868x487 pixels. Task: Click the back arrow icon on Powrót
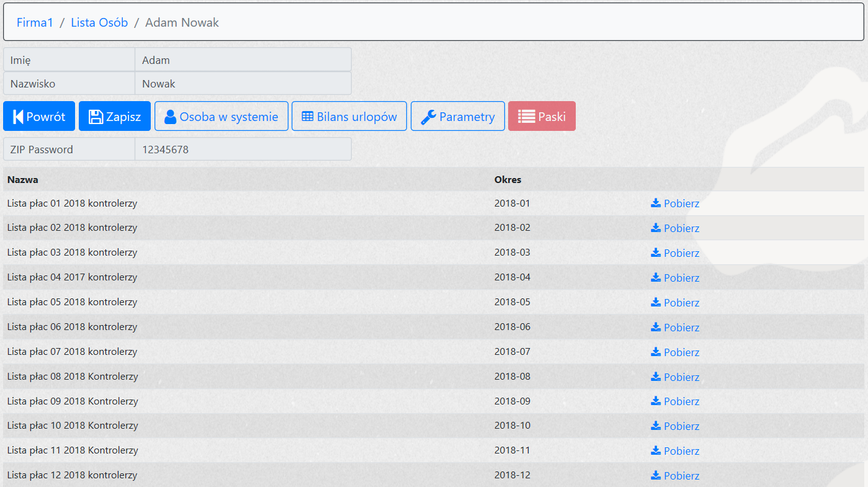click(x=18, y=117)
